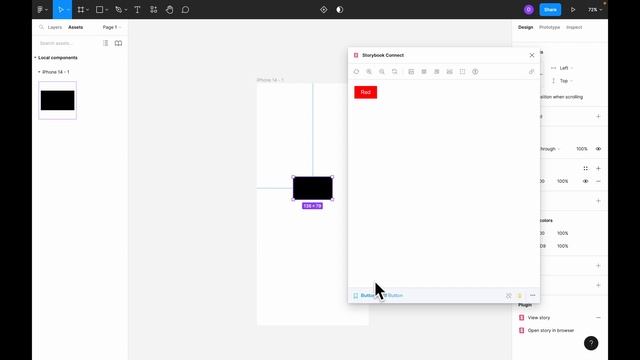This screenshot has height=360, width=640.
Task: Click the Share button
Action: (x=550, y=9)
